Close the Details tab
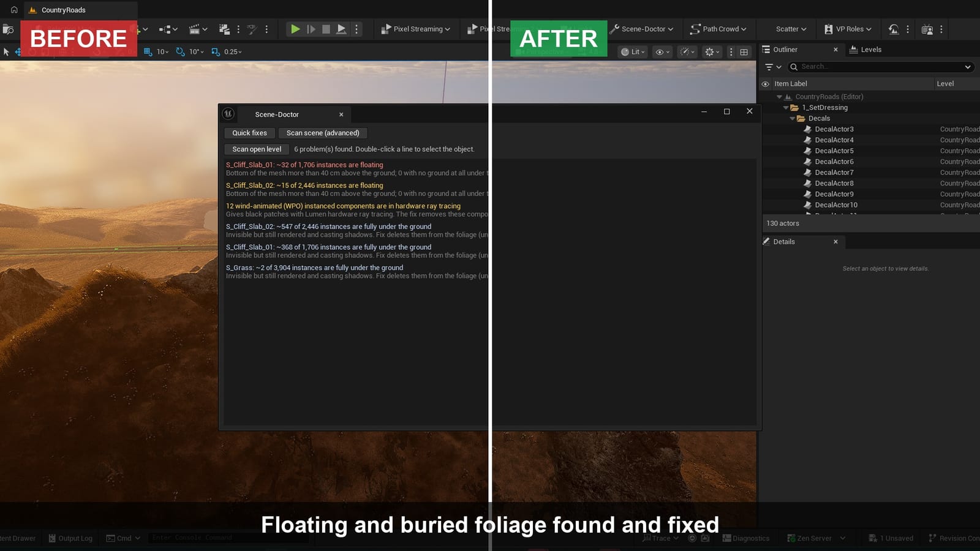Screen dimensions: 980x551 click(835, 242)
